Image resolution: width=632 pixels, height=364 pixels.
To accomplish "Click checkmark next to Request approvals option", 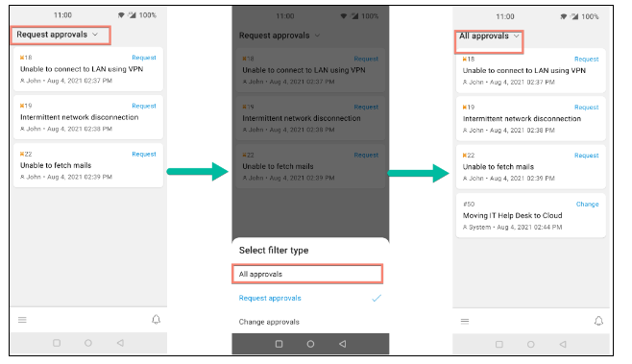I will click(377, 299).
